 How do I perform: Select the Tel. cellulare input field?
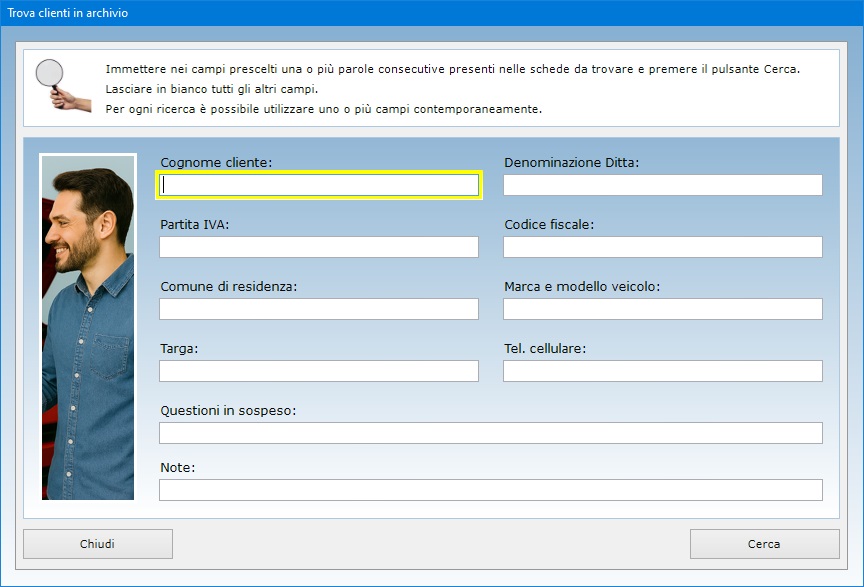662,371
